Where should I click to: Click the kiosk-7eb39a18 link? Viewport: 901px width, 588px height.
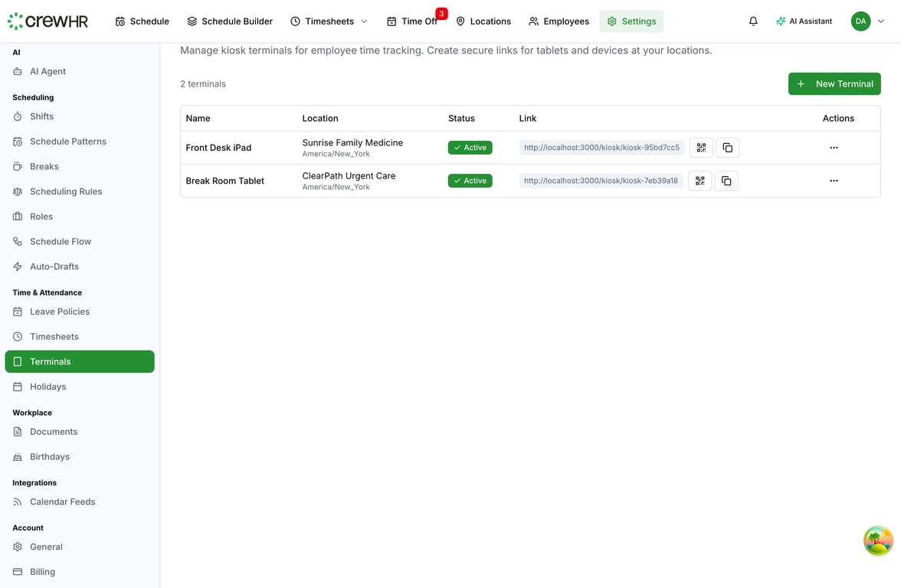tap(601, 181)
